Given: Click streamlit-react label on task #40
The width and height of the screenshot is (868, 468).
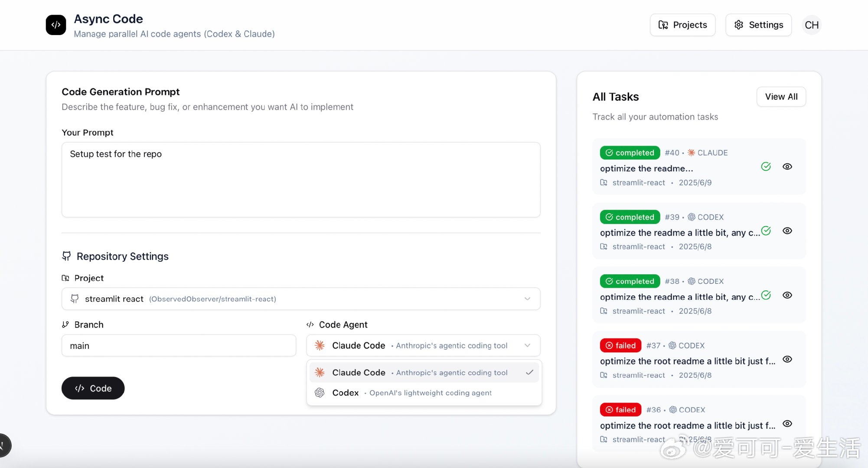Looking at the screenshot, I should click(639, 182).
